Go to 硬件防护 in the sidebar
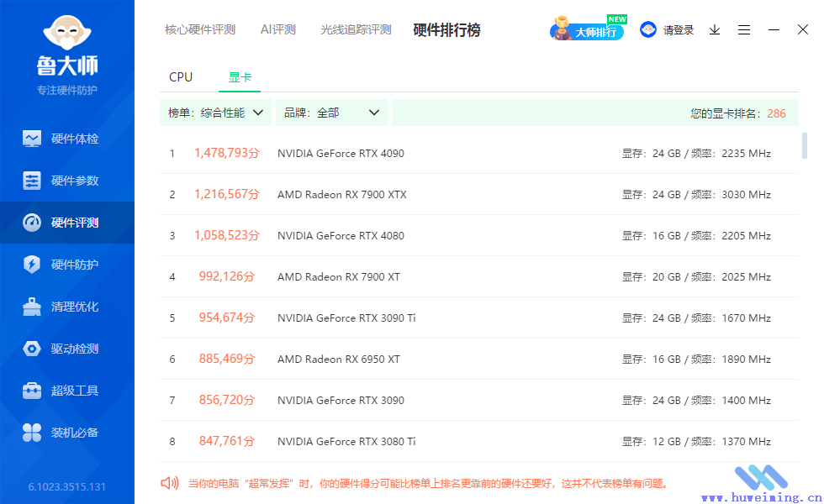Viewport: 824px width, 504px height. (x=67, y=265)
